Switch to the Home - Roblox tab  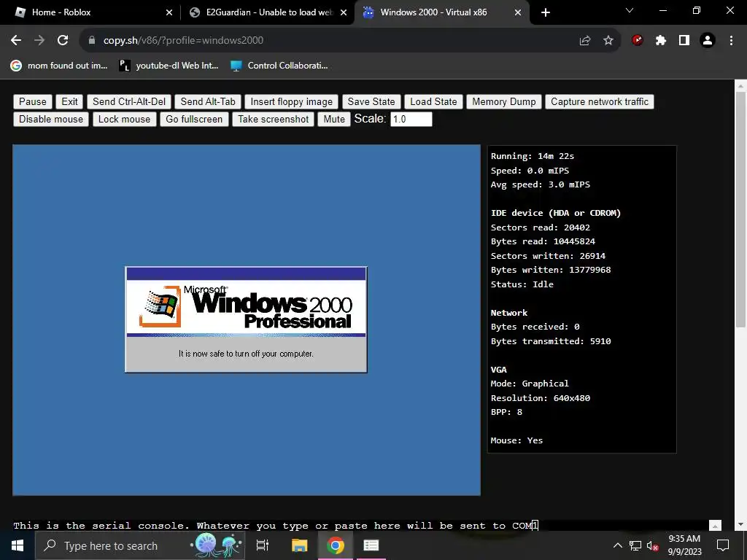[90, 12]
